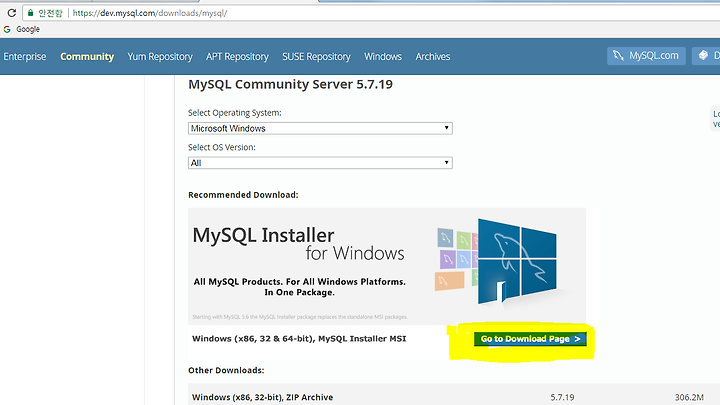Click the Recommended Download label
Image resolution: width=720 pixels, height=405 pixels.
point(243,195)
